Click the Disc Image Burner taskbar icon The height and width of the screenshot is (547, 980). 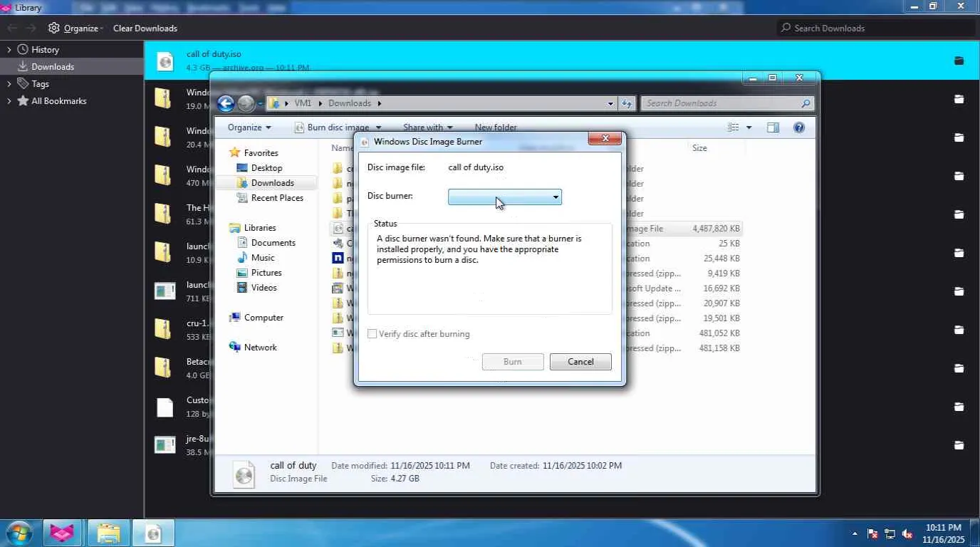153,533
